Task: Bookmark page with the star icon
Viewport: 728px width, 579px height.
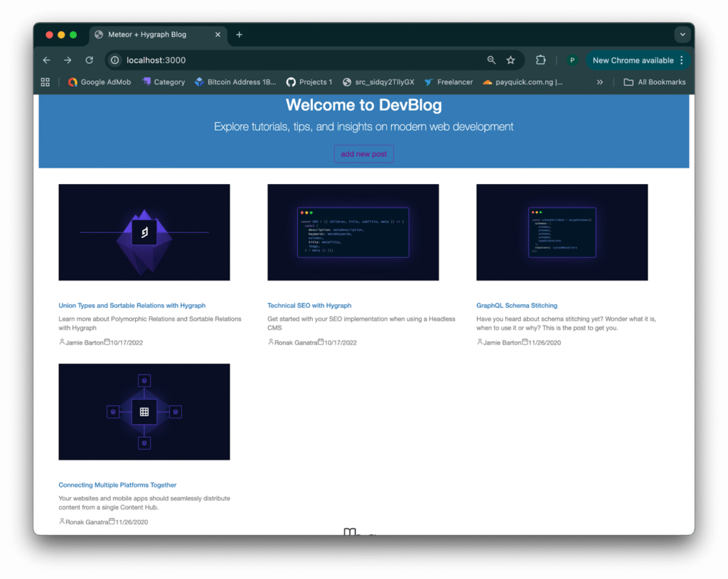Action: point(510,60)
